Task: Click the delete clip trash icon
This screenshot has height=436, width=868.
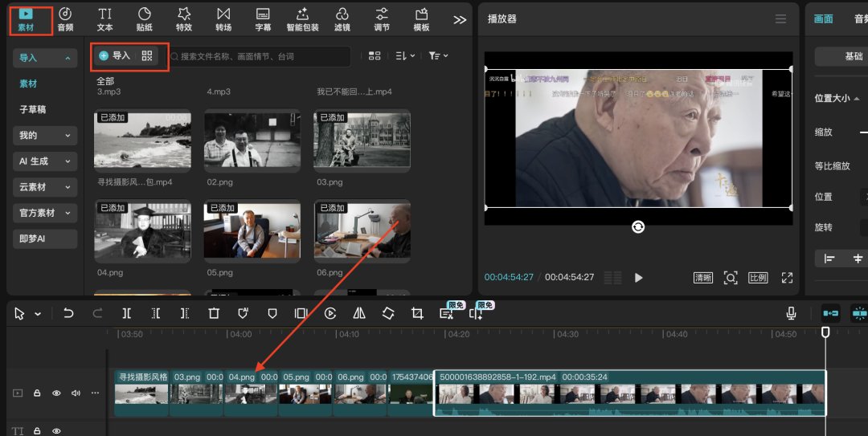Action: (x=214, y=314)
